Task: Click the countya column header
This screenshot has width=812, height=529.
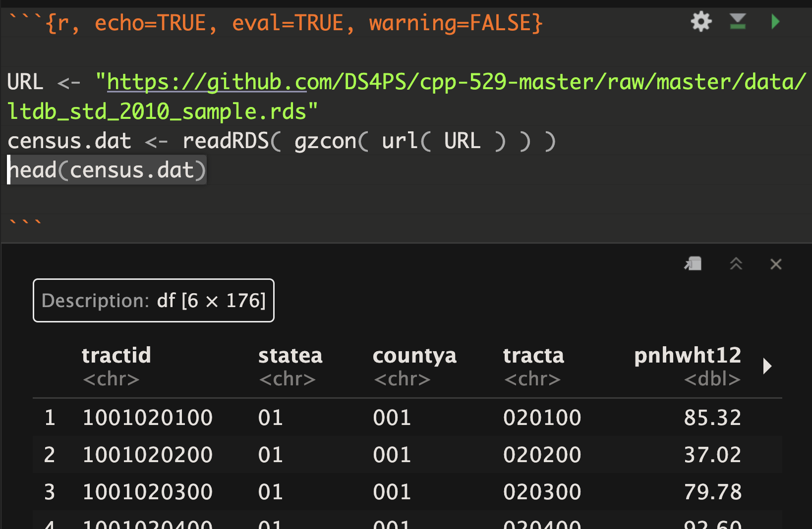Action: (x=414, y=355)
